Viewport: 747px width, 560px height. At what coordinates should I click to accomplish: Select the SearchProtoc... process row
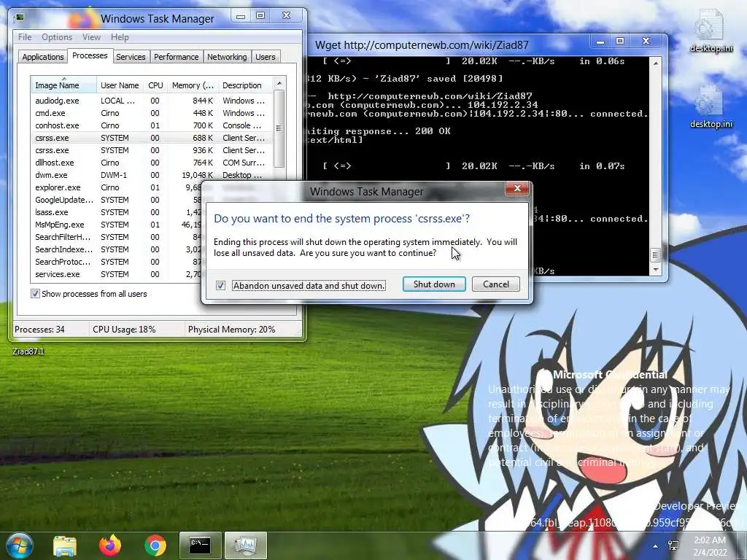pyautogui.click(x=116, y=262)
